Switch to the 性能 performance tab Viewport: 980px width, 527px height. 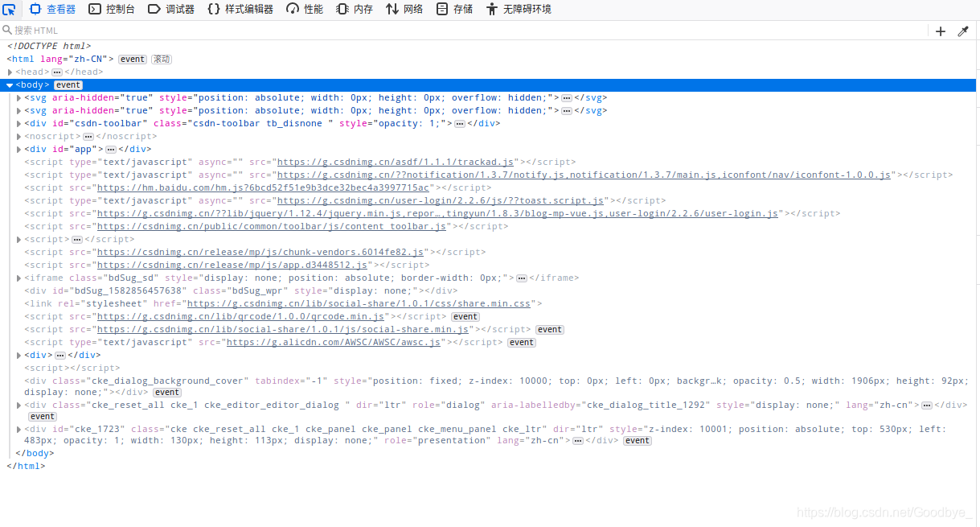pos(305,10)
